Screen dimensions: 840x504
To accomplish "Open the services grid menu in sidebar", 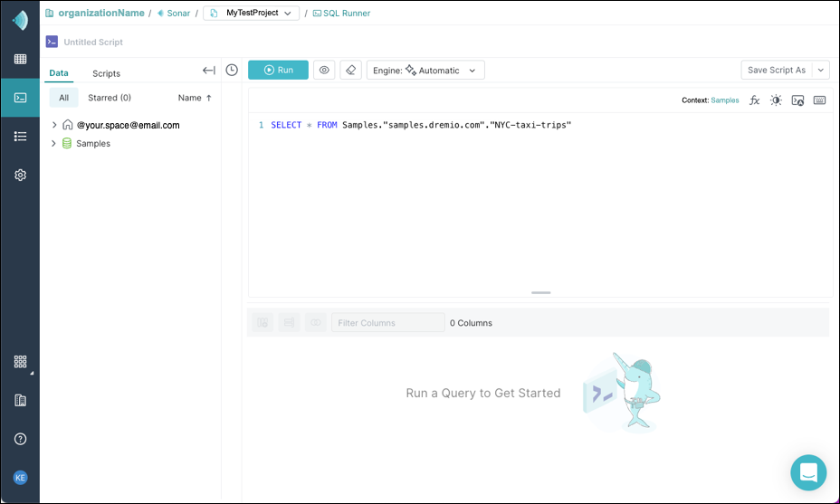I will (x=20, y=362).
